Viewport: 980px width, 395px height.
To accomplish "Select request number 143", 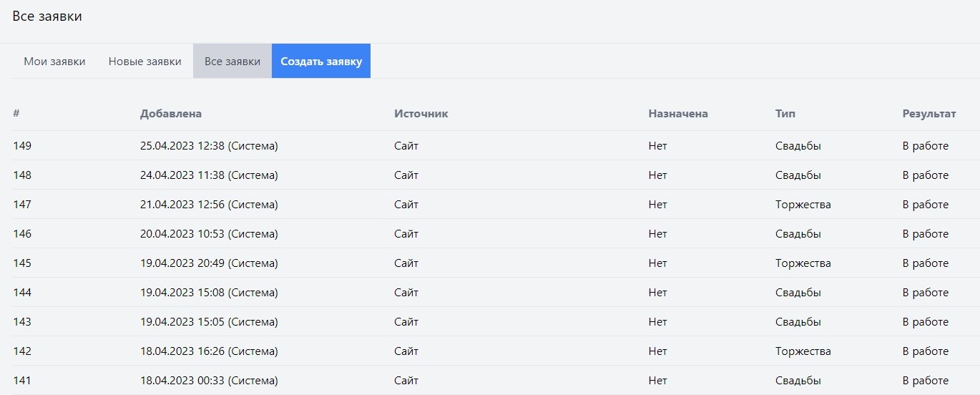I will (22, 322).
